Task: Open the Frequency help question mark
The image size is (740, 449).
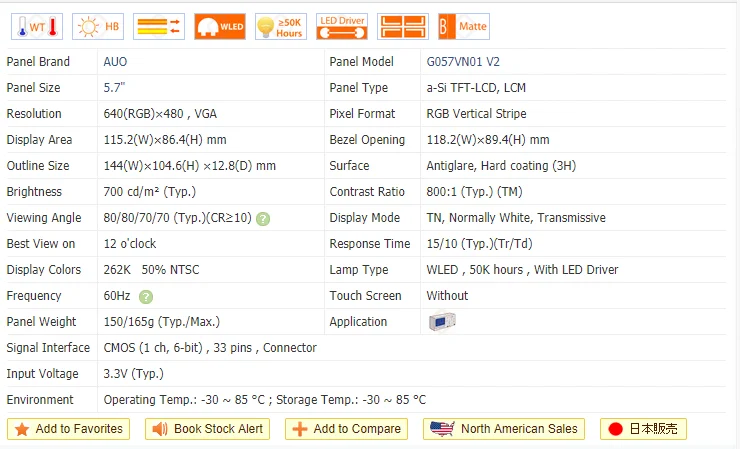Action: point(146,297)
